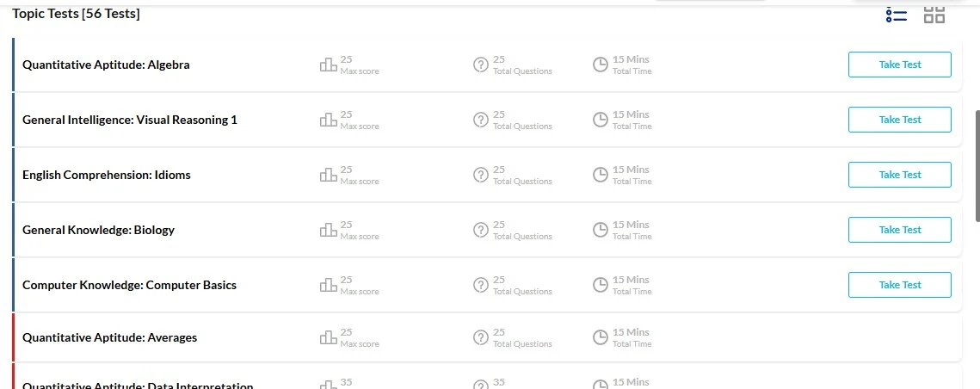Select General Intelligence: Visual Reasoning 1 title
This screenshot has width=980, height=389.
point(130,120)
